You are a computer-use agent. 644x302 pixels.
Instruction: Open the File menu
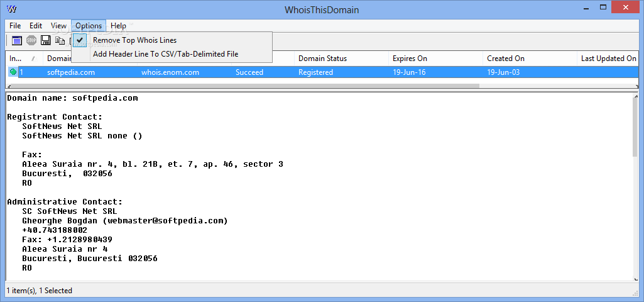(15, 26)
